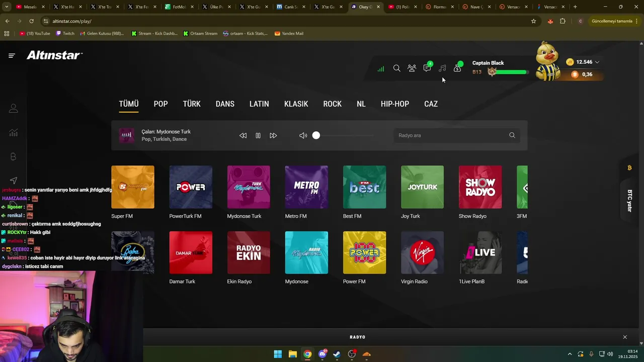Click the Altınstar logo
Image resolution: width=644 pixels, height=362 pixels.
click(x=54, y=55)
